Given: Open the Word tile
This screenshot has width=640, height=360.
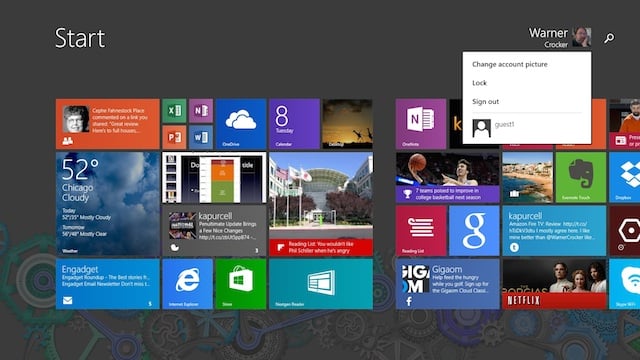Looking at the screenshot, I should (x=201, y=137).
